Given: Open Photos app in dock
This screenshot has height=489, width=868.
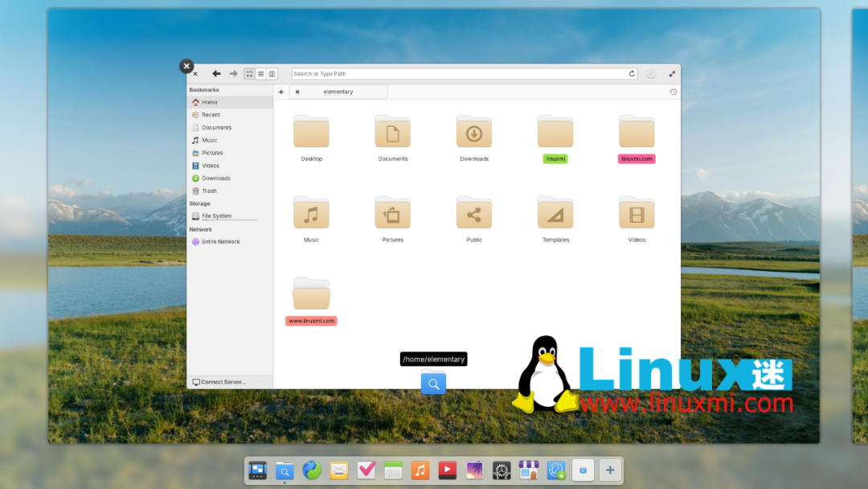Looking at the screenshot, I should (x=474, y=471).
